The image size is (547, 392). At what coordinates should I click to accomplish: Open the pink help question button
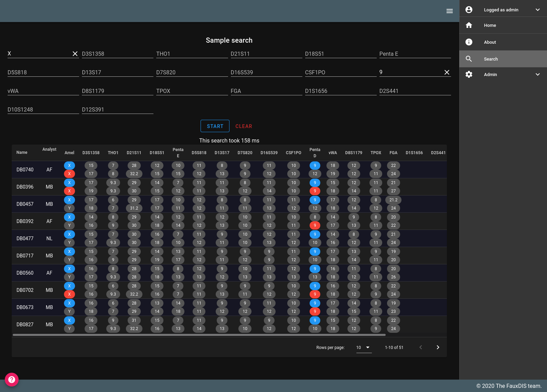pos(12,380)
